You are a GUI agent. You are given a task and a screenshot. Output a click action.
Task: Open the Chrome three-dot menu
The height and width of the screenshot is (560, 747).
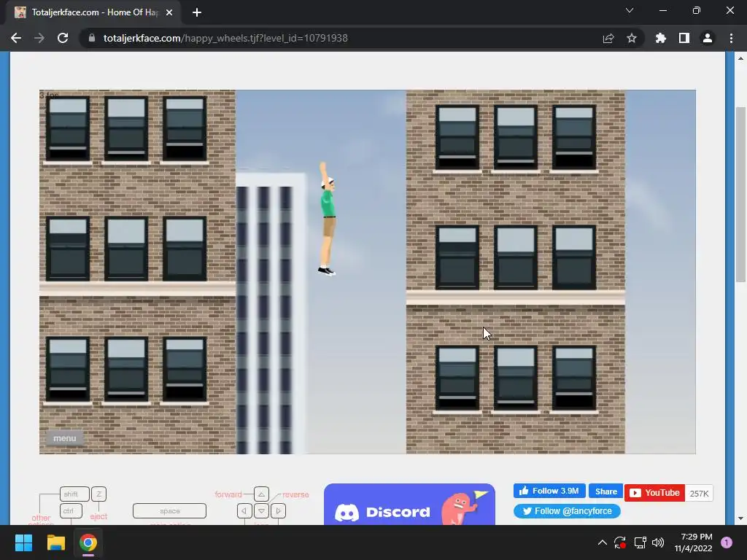tap(731, 38)
